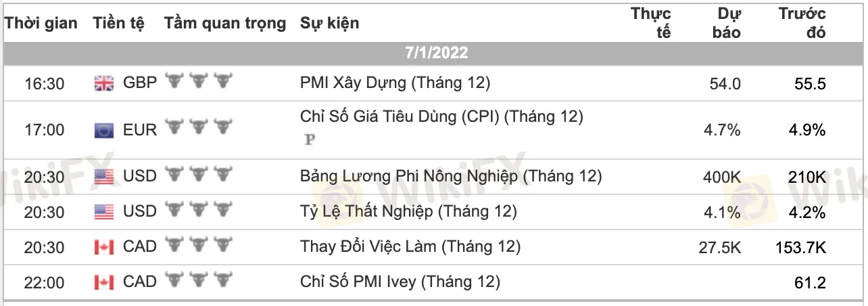Click the Canadian flag in the Chỉ Số PMI Ivey row
Viewport: 868px width, 306px height.
tap(103, 282)
